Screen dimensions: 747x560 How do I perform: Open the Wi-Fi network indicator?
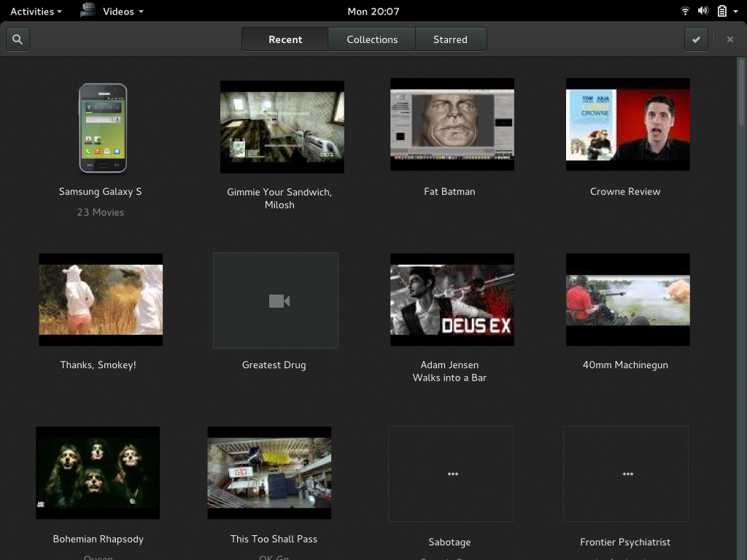coord(685,11)
